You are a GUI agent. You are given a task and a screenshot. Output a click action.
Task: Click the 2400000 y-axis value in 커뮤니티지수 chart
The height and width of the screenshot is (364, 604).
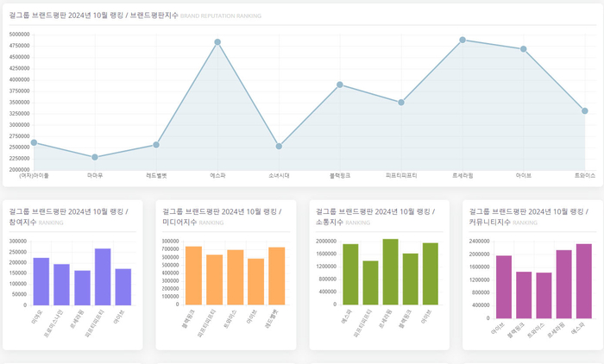[479, 242]
